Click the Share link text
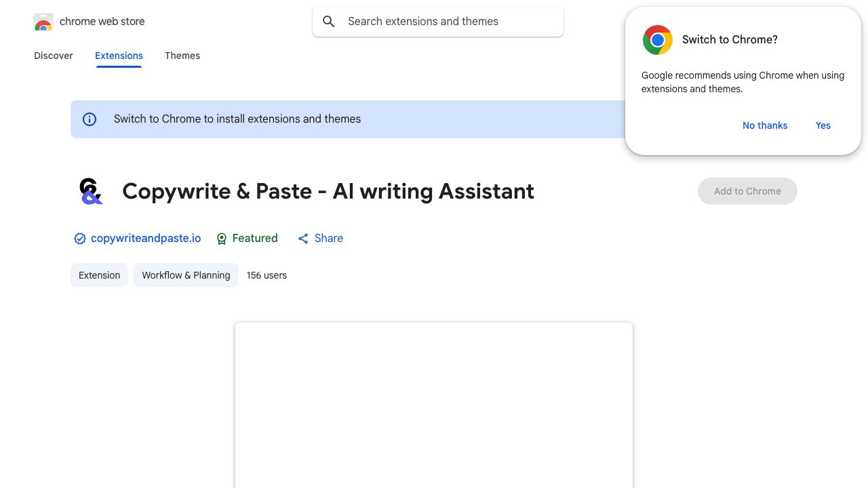Screen dimensions: 868x488 point(329,239)
